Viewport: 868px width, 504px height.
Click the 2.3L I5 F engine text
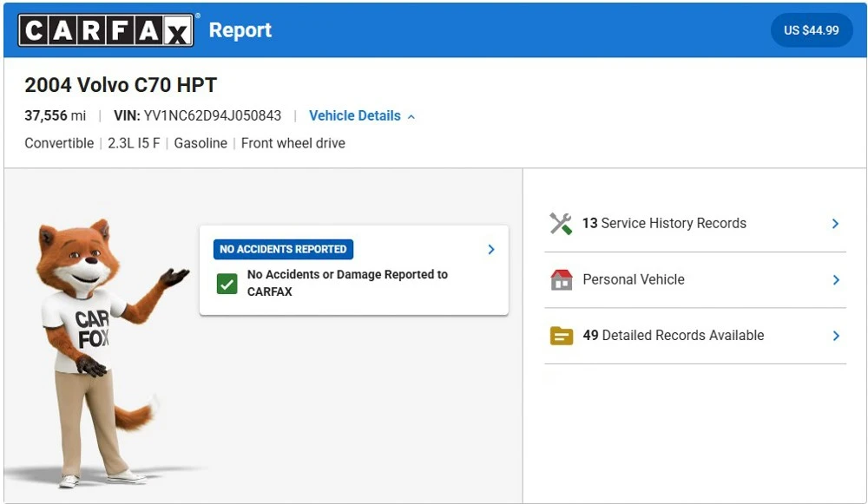click(x=134, y=143)
